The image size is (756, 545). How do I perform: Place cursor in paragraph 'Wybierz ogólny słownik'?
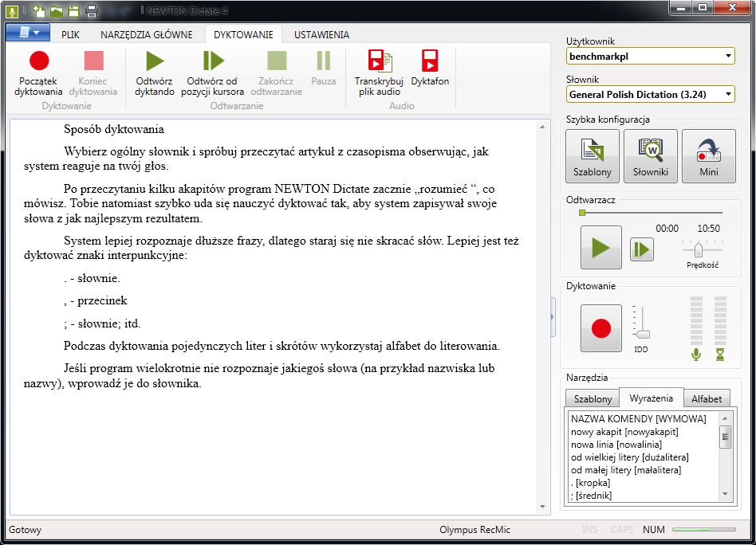256,159
